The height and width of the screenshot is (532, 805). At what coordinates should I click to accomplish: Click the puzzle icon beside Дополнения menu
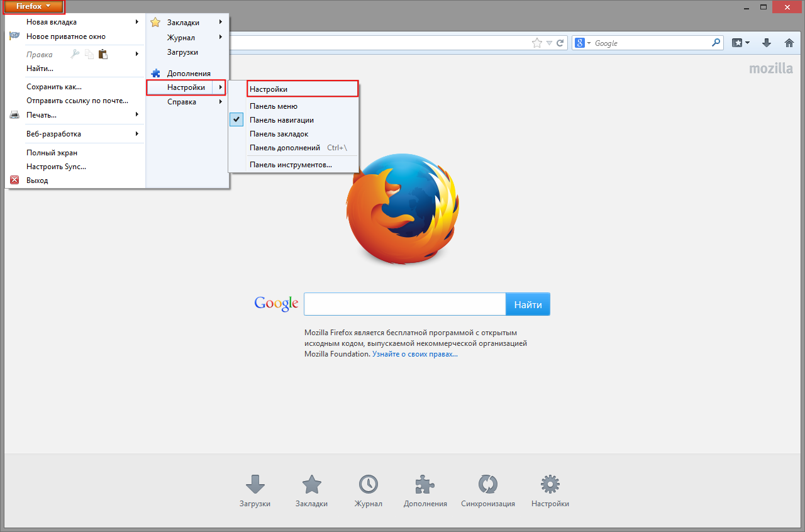[155, 74]
